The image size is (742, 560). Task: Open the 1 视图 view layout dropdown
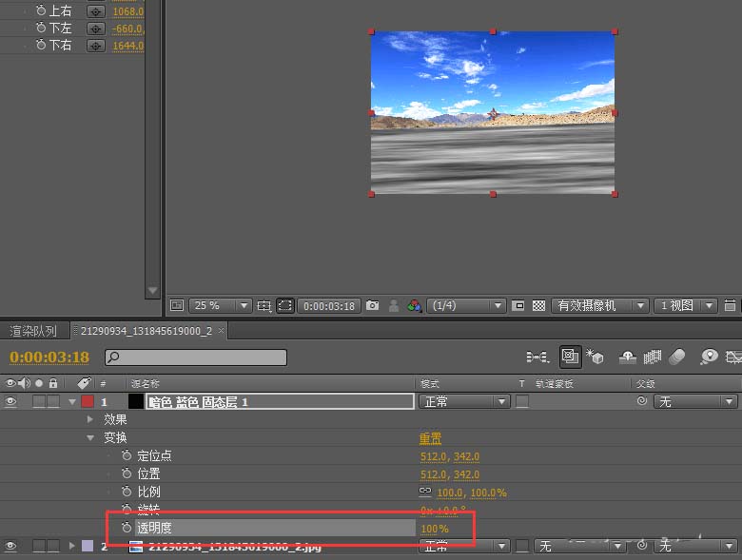685,305
